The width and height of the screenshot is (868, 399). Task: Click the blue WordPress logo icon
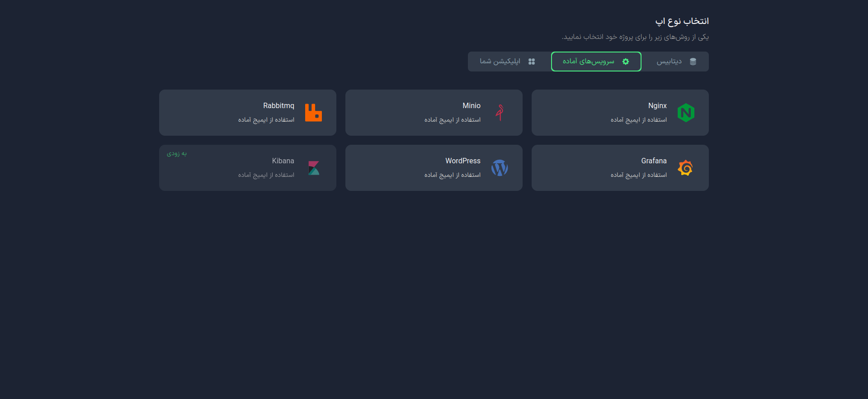pos(500,168)
